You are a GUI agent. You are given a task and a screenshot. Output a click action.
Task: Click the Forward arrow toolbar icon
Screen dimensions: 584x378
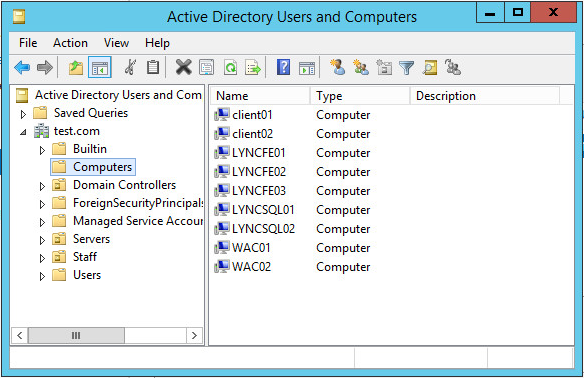tap(45, 68)
